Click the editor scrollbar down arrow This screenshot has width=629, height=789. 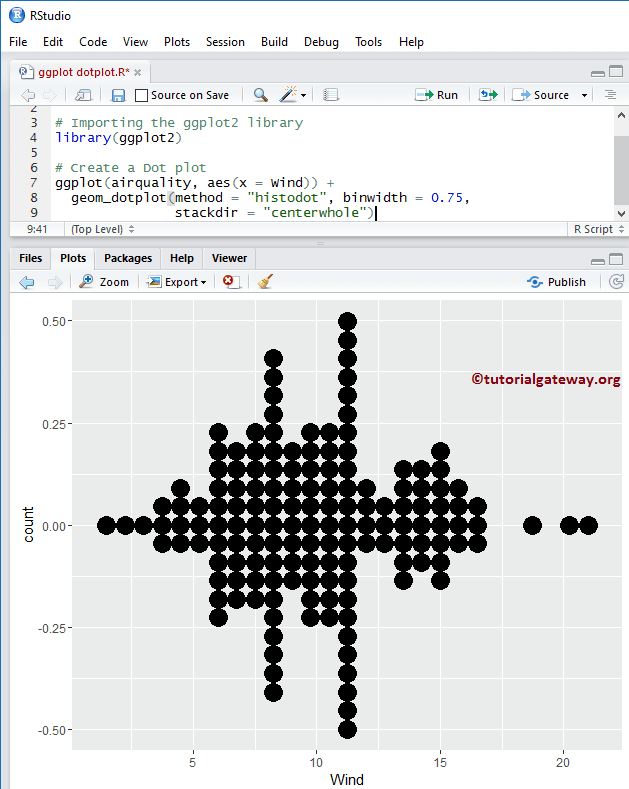point(621,213)
